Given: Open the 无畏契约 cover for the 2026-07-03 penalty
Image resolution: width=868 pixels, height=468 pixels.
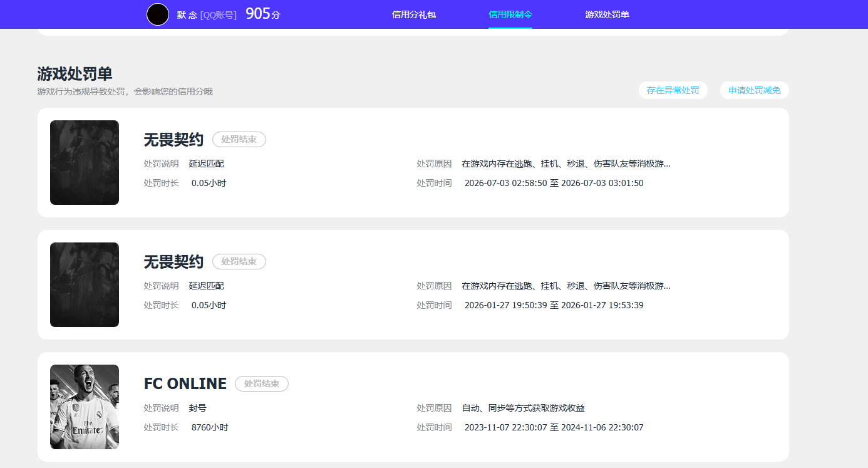Looking at the screenshot, I should click(85, 162).
